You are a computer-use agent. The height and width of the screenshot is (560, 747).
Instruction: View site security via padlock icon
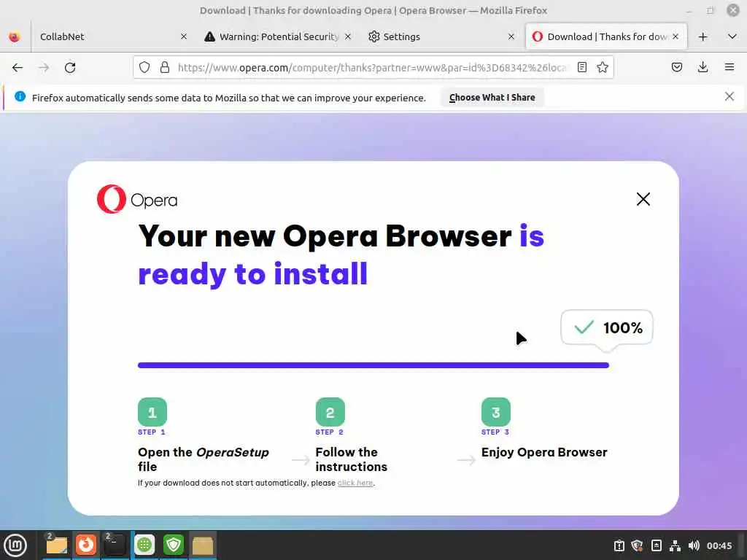tap(165, 67)
